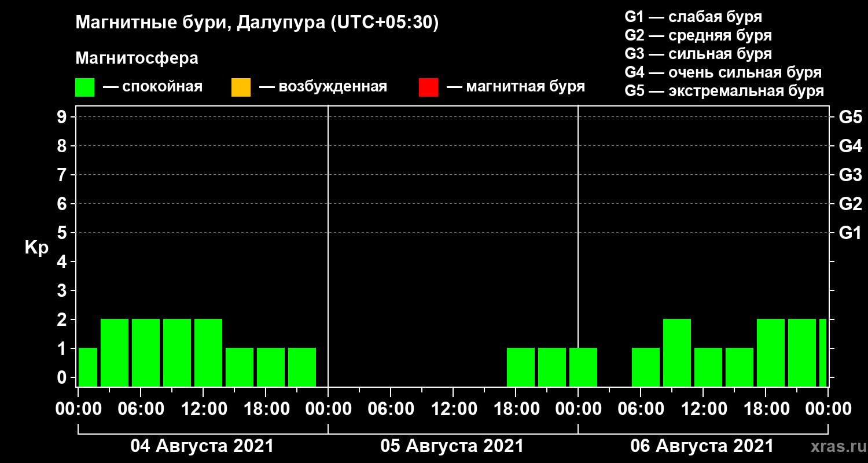
Task: Click the last '00:00' label at chart end
Action: coord(828,409)
